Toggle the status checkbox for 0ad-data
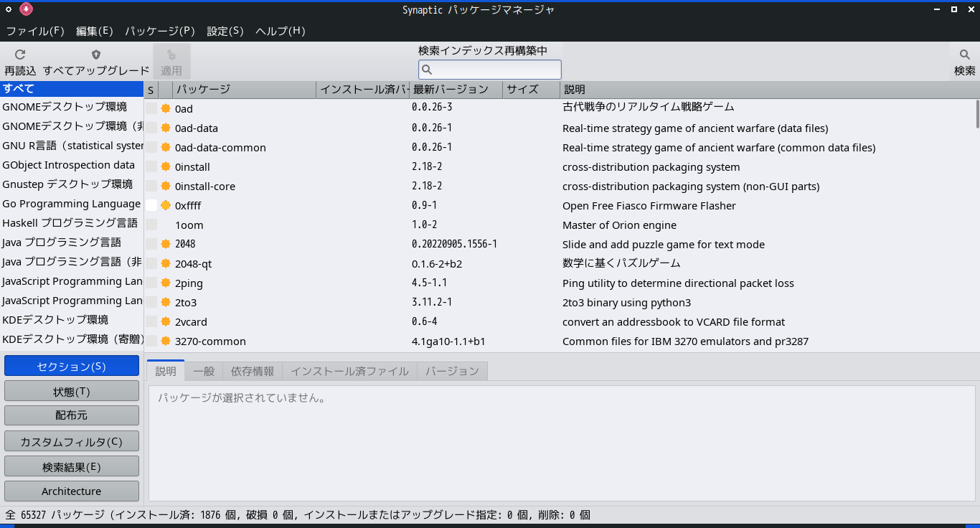Screen dimensions: 980x528 (151, 128)
